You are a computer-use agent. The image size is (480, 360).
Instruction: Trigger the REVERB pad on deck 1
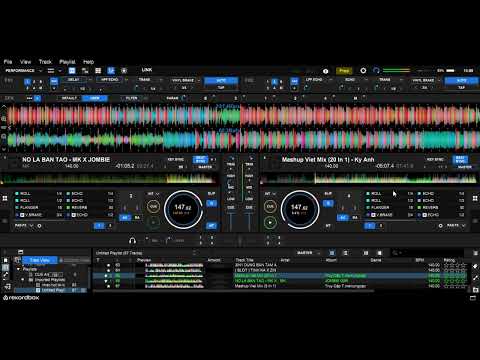pos(90,207)
